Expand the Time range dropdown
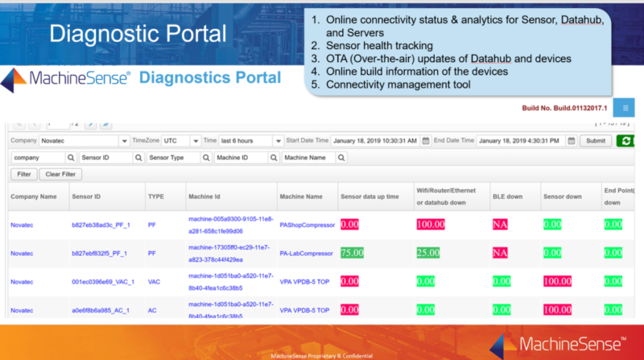The height and width of the screenshot is (360, 644). tap(278, 141)
